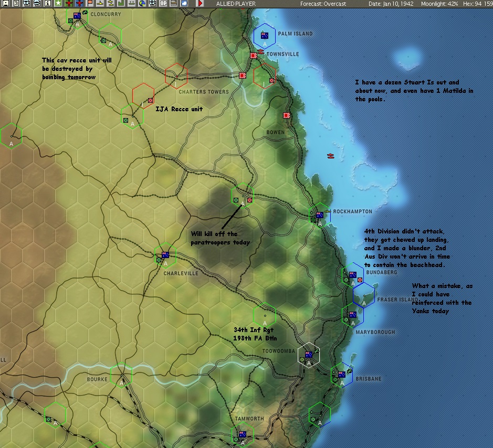Select the Bundaberg Australian flag base
This screenshot has width=493, height=448.
[x=353, y=275]
